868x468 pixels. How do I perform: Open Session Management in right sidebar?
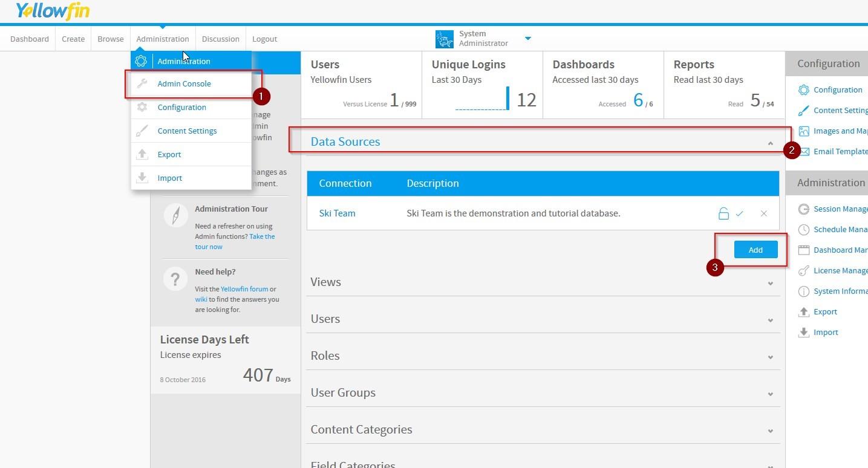(x=840, y=209)
